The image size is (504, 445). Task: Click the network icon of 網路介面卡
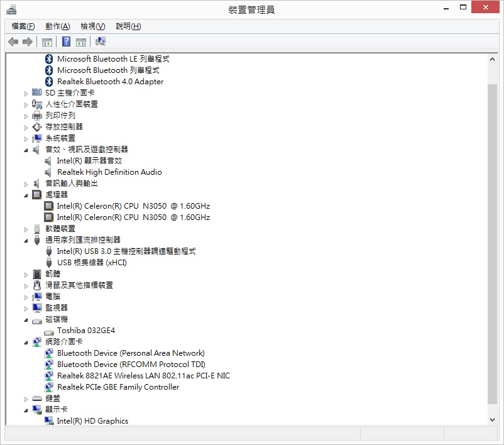click(37, 342)
